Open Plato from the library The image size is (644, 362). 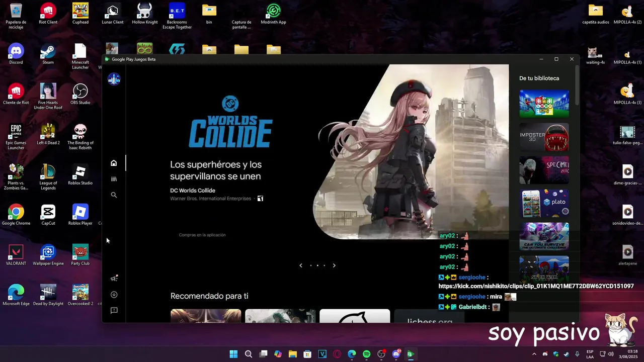(544, 203)
